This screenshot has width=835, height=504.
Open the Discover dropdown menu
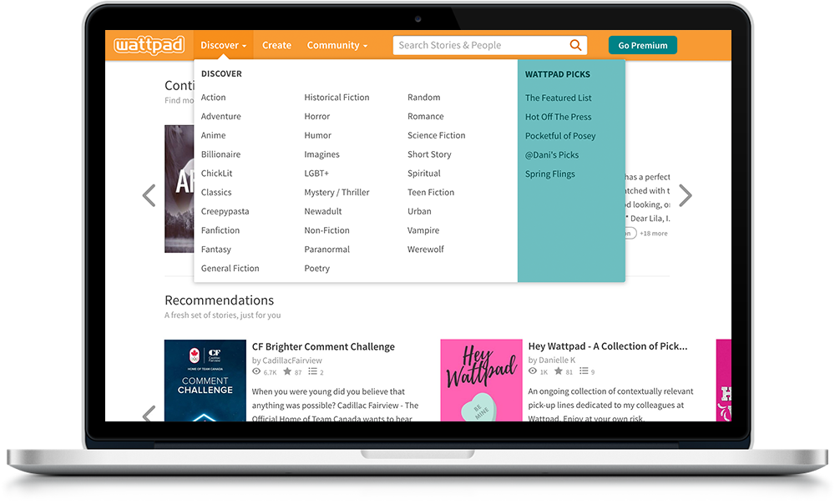[224, 45]
